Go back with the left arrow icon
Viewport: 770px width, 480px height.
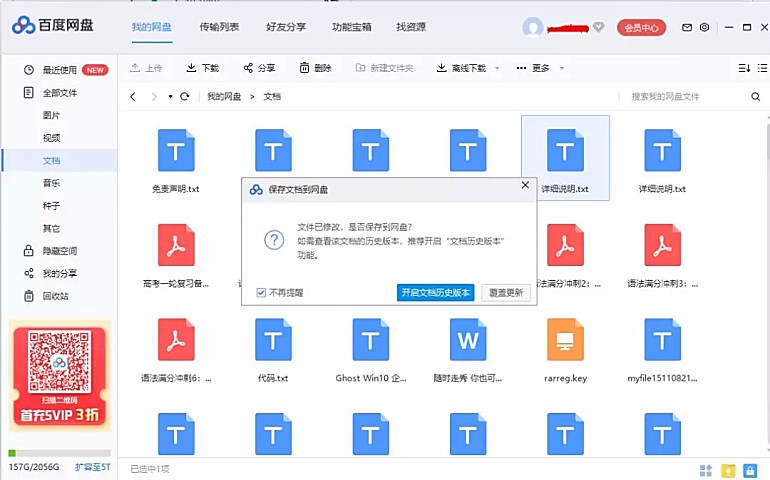(x=133, y=97)
